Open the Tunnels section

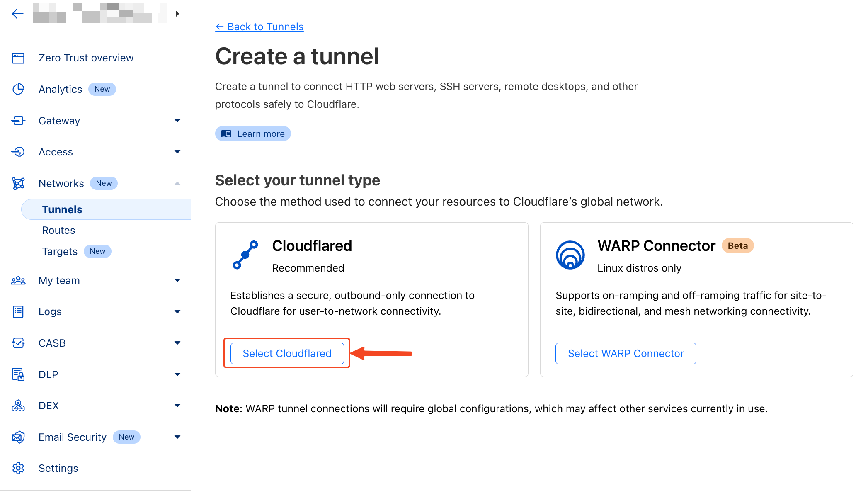tap(61, 209)
